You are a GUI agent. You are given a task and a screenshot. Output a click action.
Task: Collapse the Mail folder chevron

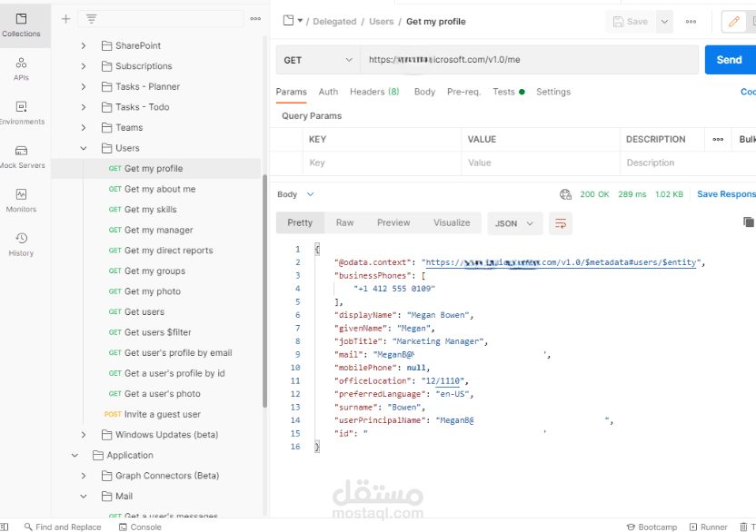[x=84, y=497]
